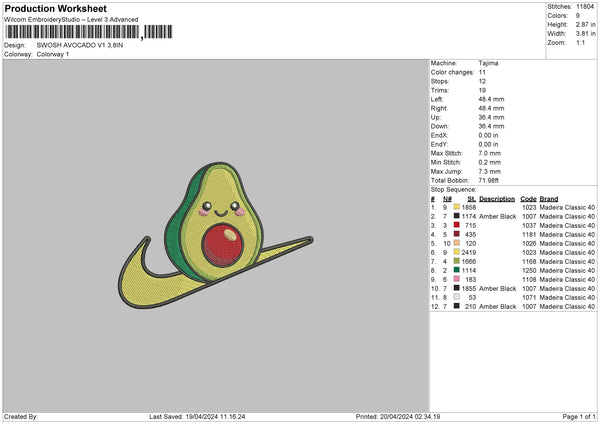Image resolution: width=600 pixels, height=424 pixels.
Task: Click the total bobbin value '71.98ft'
Action: click(489, 181)
